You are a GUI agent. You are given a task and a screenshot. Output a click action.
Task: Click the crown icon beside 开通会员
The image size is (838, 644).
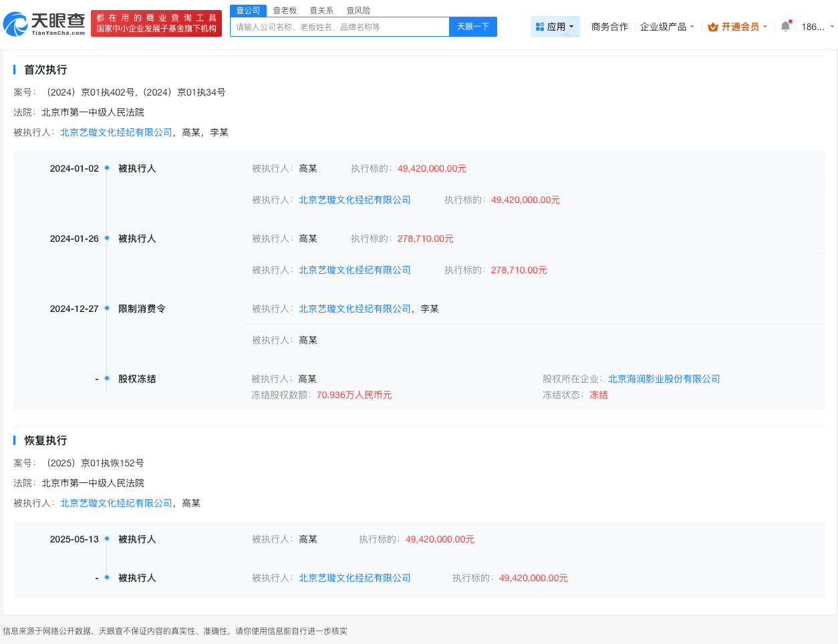pos(712,27)
